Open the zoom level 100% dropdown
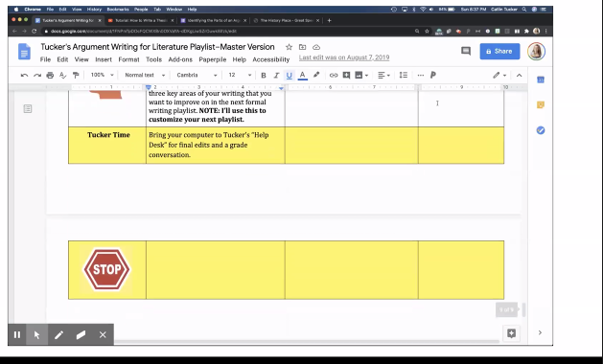This screenshot has height=364, width=603. point(102,75)
